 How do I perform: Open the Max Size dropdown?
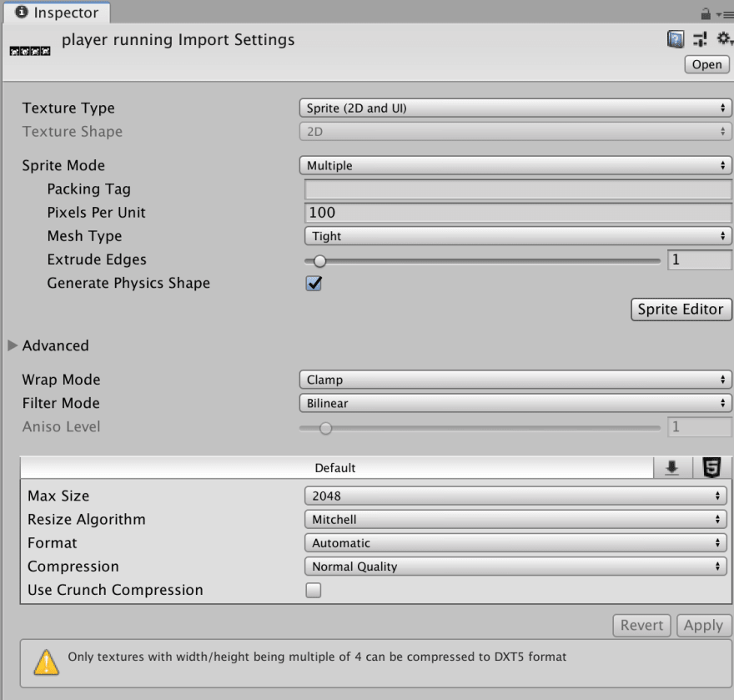tap(515, 496)
